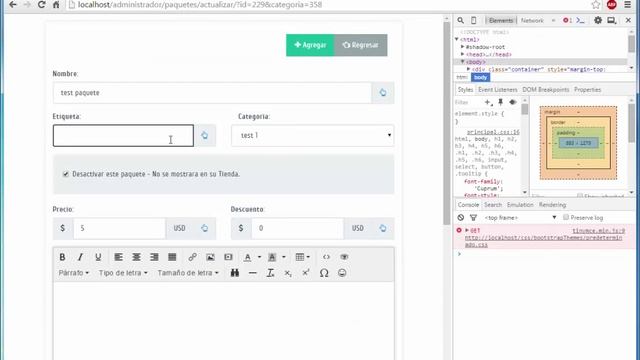Enable Preserve log checkbox
640x360 pixels.
[566, 218]
